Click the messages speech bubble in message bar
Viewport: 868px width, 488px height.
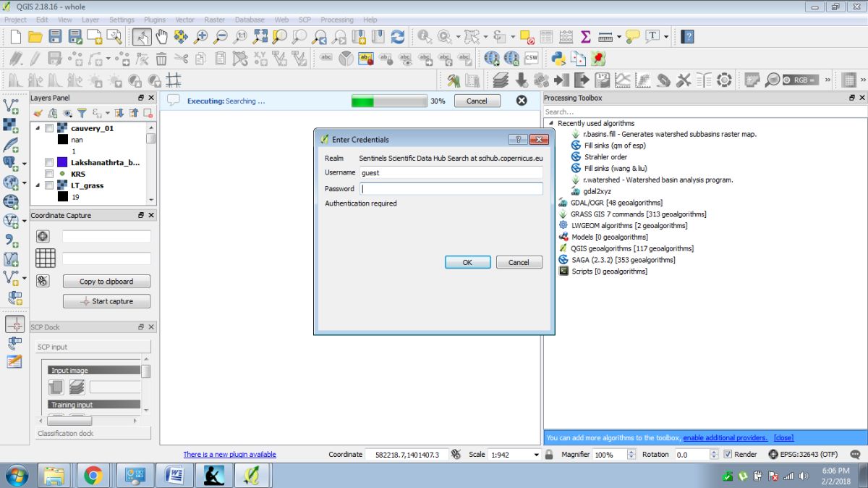click(174, 101)
